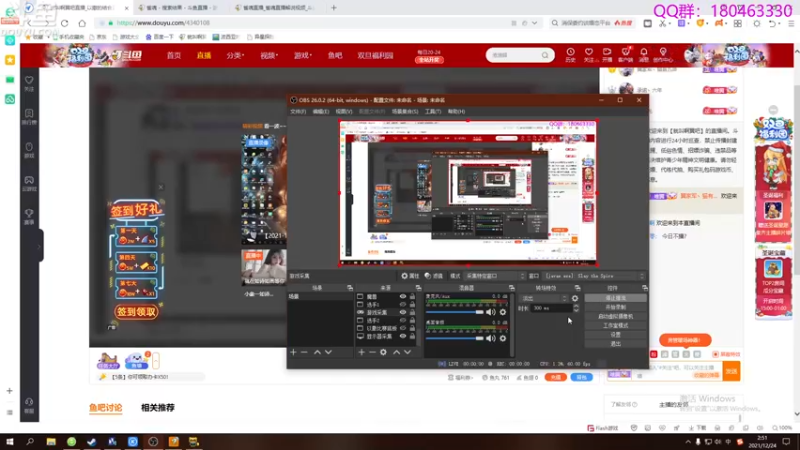Move scene down in OBS scenes list

click(x=329, y=352)
